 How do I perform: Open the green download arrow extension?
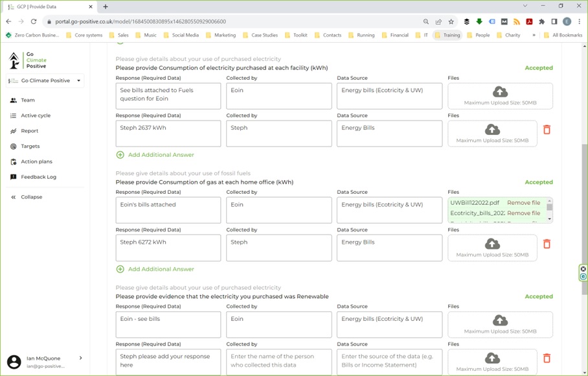point(479,21)
